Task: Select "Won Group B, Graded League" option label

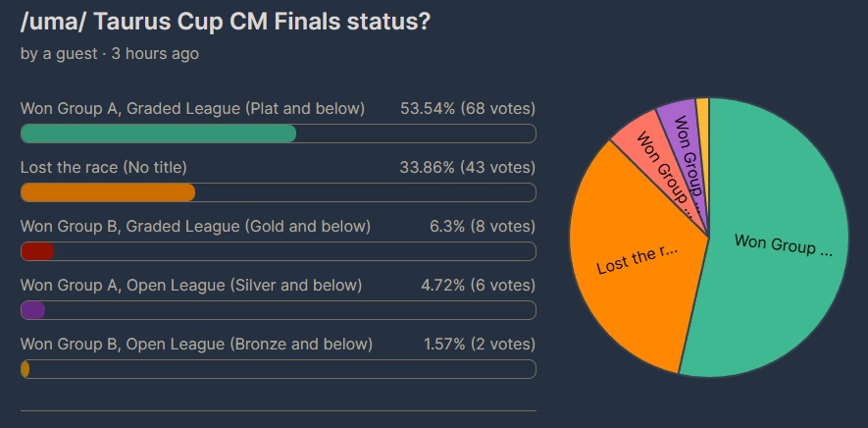Action: (195, 226)
